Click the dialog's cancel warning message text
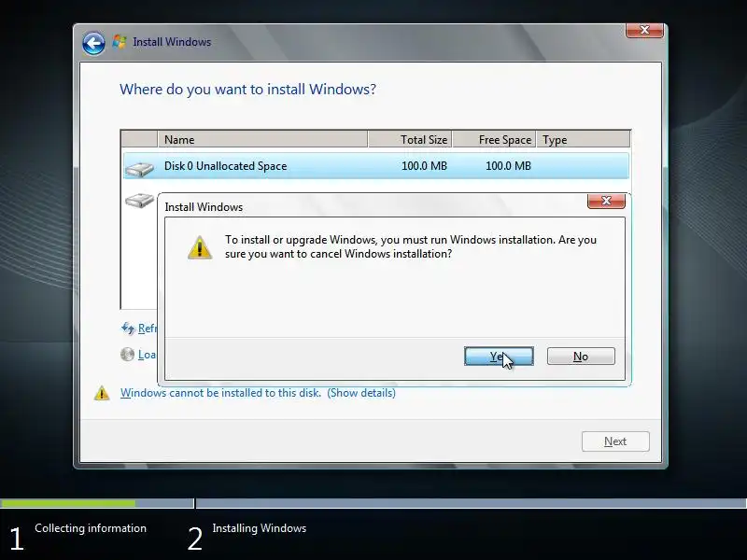The height and width of the screenshot is (560, 747). pos(411,246)
